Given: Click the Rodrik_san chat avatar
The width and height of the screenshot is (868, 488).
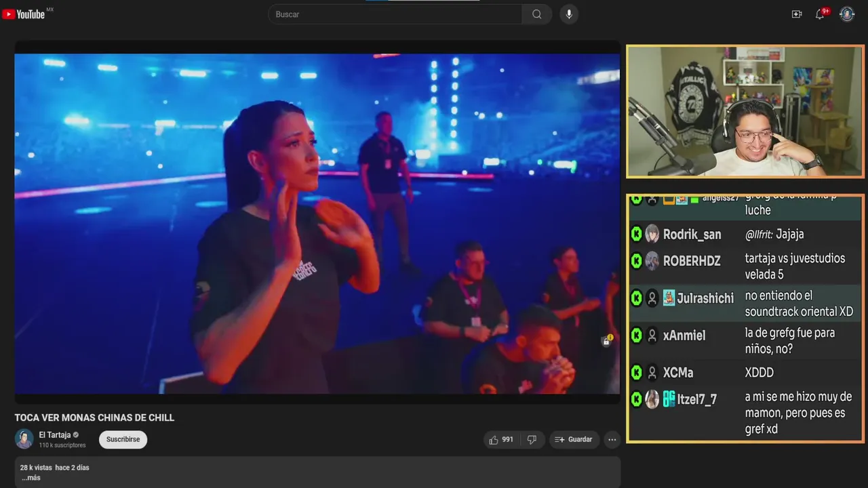Looking at the screenshot, I should coord(652,234).
